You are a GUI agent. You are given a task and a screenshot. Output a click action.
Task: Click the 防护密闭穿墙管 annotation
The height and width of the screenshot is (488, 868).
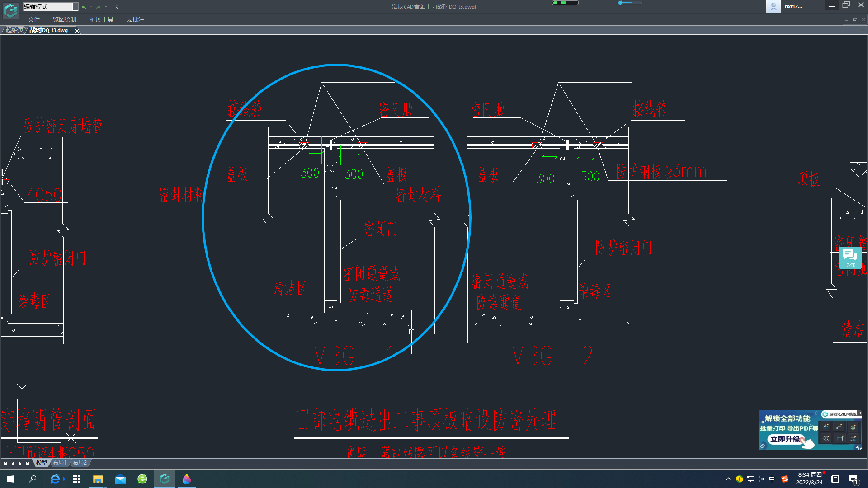tap(62, 126)
